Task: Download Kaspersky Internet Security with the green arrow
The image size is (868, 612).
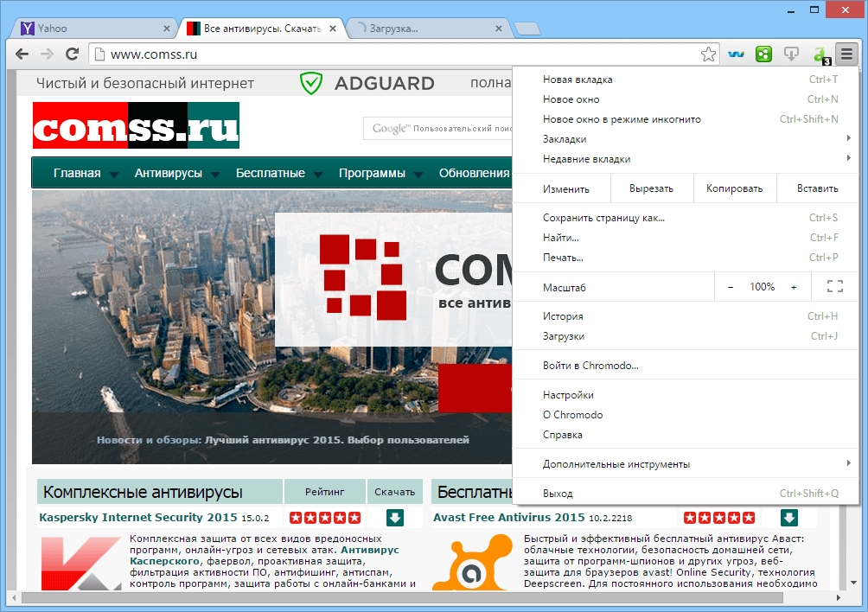Action: click(395, 518)
